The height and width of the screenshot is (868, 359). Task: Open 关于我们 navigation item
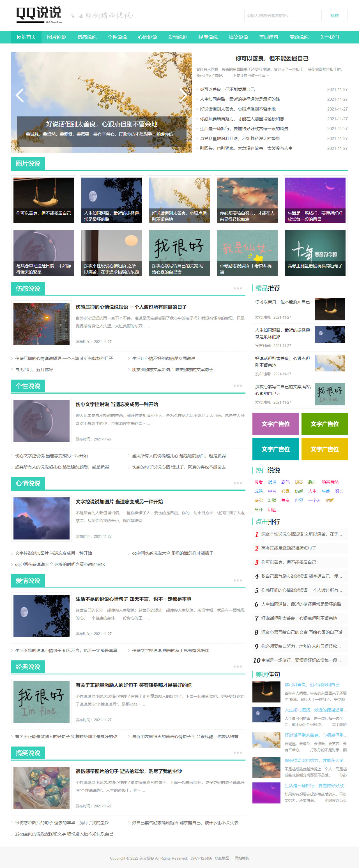tap(329, 37)
